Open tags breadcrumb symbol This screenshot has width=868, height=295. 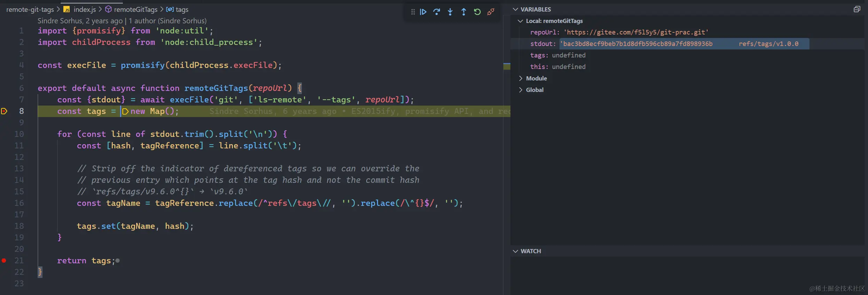(182, 9)
